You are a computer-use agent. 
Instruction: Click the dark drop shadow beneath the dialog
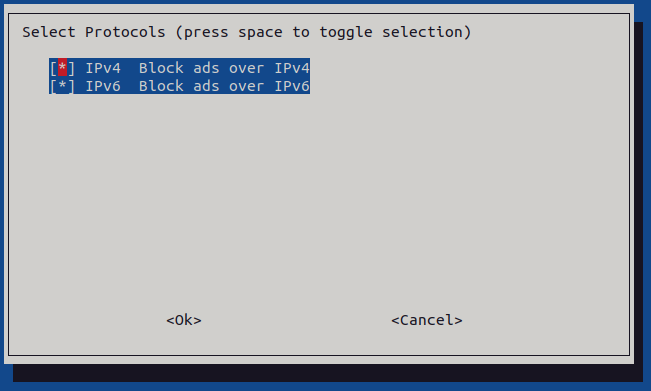pos(328,373)
